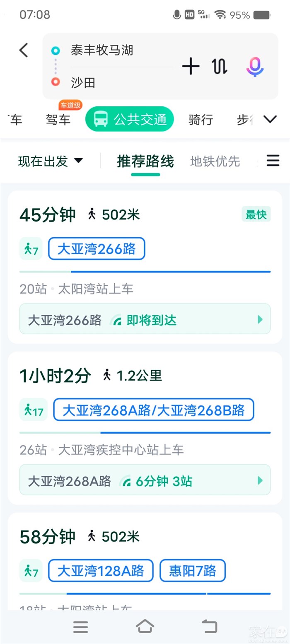The image size is (290, 644).
Task: Switch to the 骑行 cycling tab
Action: [201, 120]
